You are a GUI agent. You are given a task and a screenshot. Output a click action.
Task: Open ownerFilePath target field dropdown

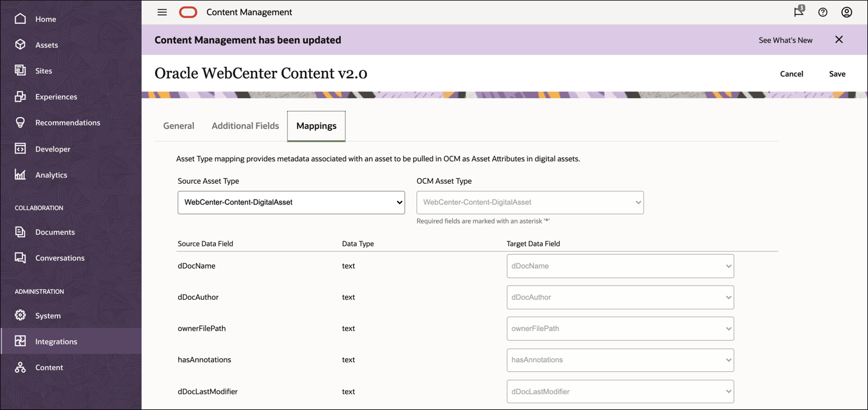[620, 329]
